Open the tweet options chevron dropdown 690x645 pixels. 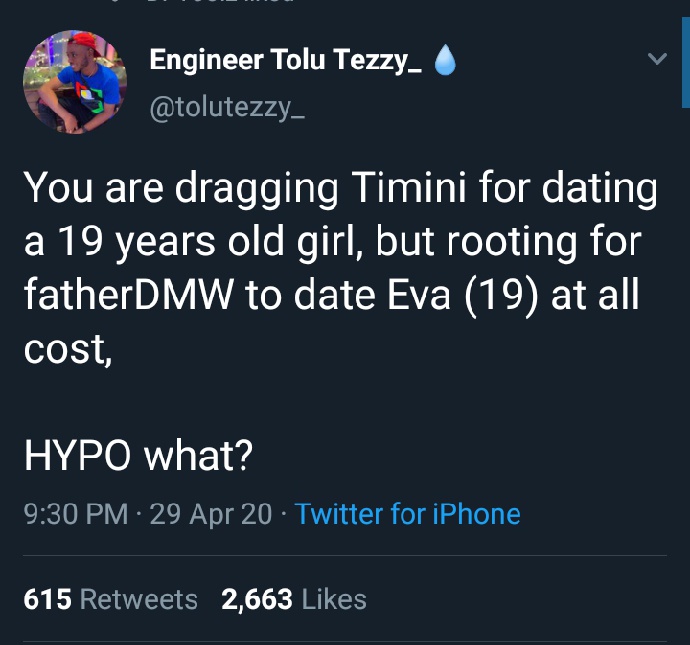point(656,60)
